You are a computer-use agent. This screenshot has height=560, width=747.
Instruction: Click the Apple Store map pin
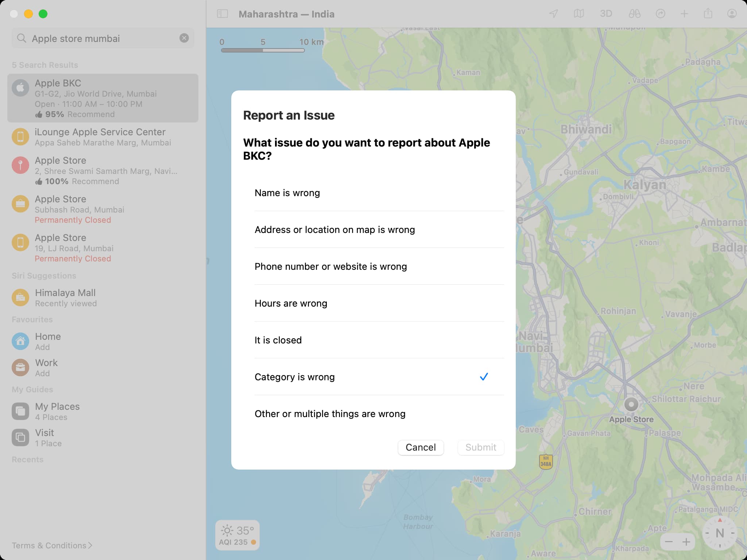[x=631, y=404]
